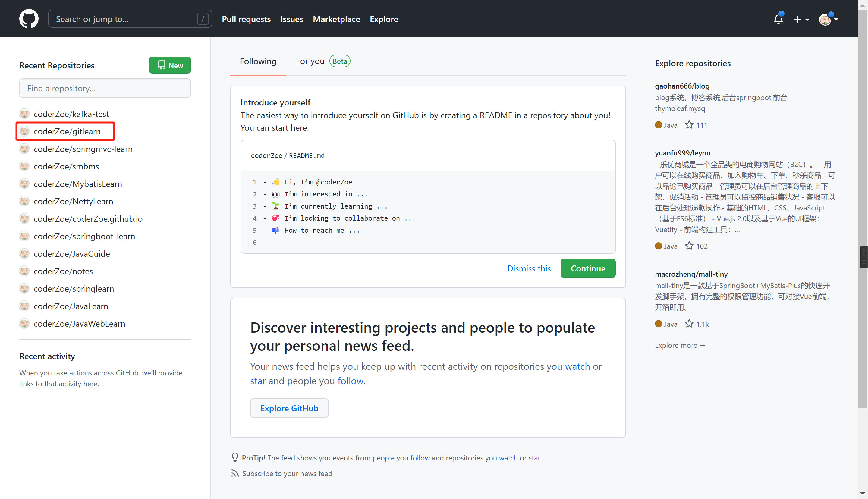The image size is (868, 499).
Task: Open the coderZoe/NettyLearn repository
Action: tap(73, 201)
